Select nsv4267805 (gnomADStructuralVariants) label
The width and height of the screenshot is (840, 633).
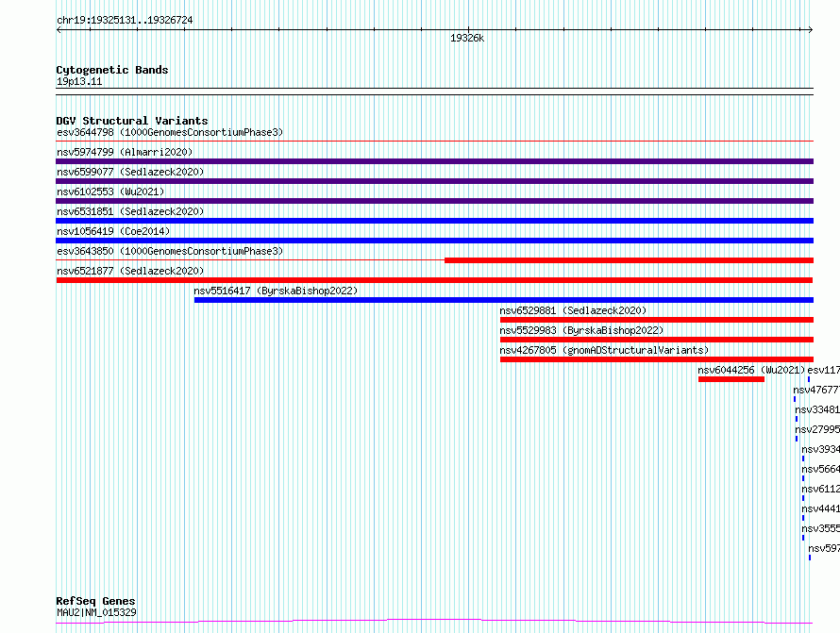coord(604,350)
